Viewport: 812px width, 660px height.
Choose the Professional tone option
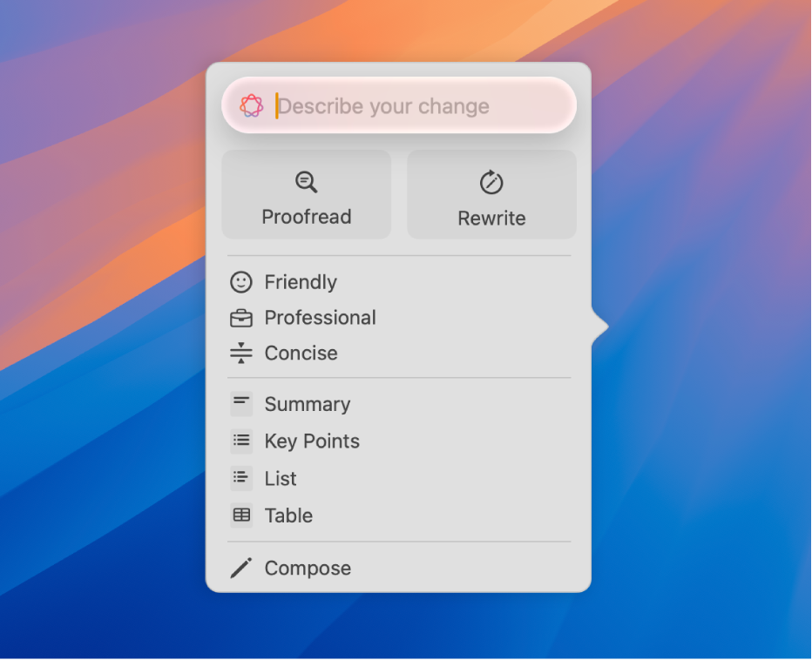click(x=320, y=317)
